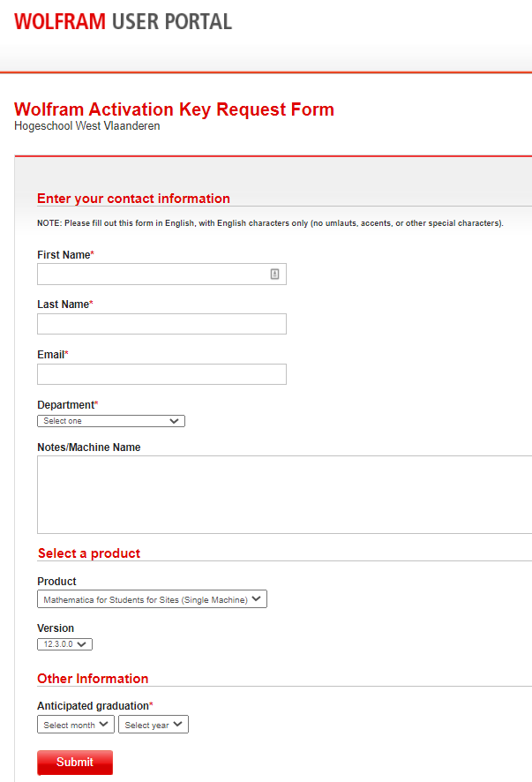Screen dimensions: 532x782
Task: Choose the anticipated graduation month
Action: 76,725
